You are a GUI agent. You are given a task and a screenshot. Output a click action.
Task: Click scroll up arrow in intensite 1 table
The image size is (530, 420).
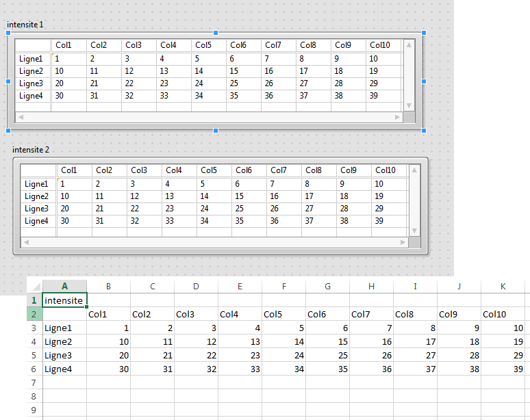click(x=409, y=45)
